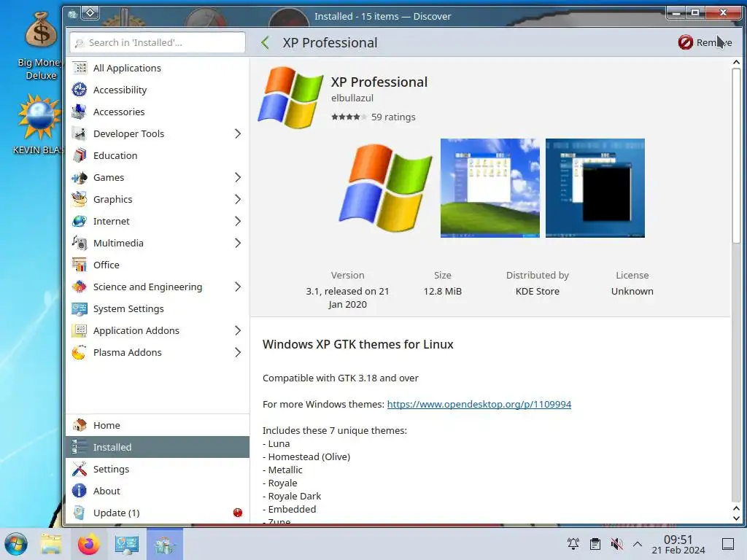Open the Settings tools icon

pos(80,469)
